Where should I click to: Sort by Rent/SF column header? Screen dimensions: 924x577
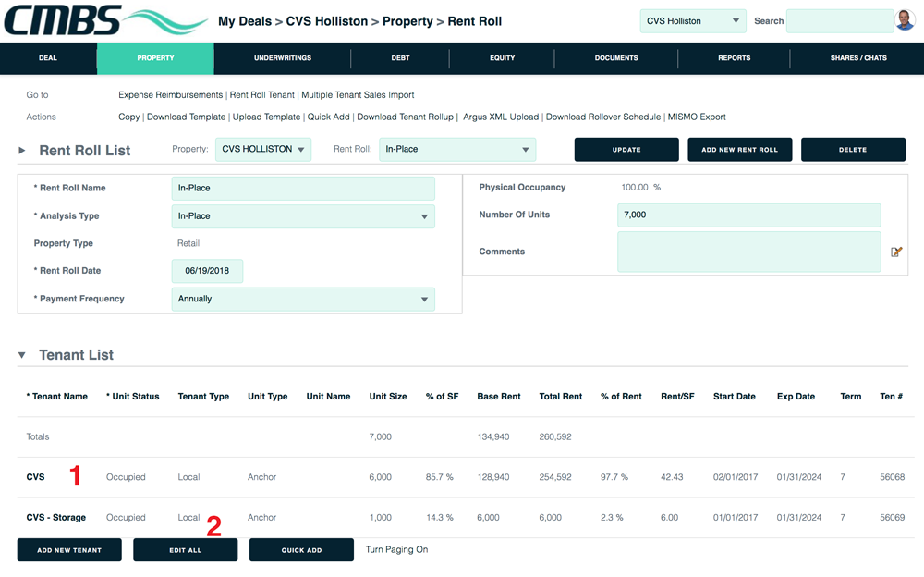[677, 397]
